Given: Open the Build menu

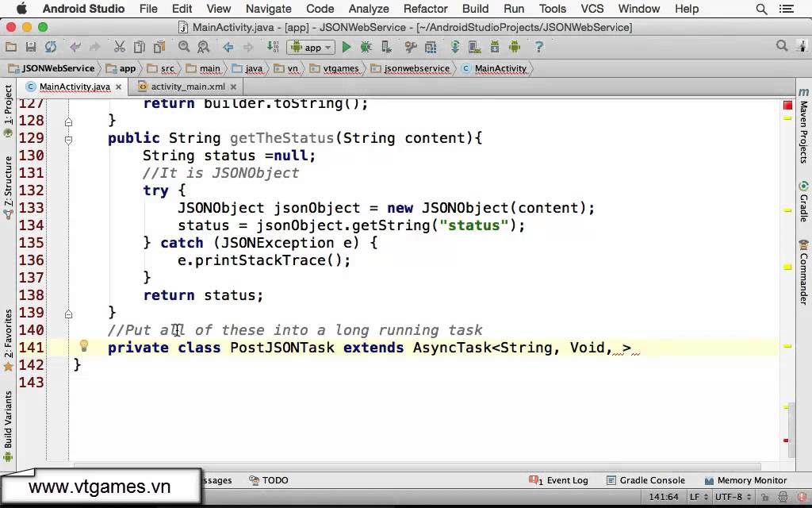Looking at the screenshot, I should pos(476,9).
